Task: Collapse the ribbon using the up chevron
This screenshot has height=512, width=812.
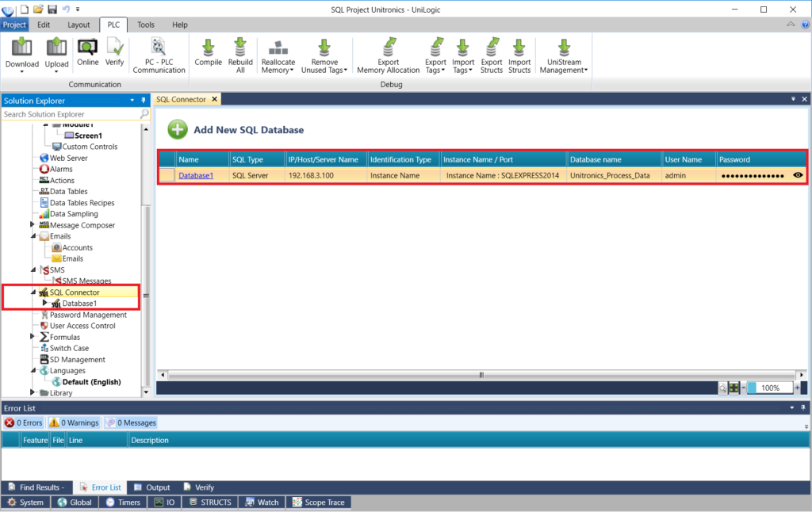Action: (x=791, y=25)
